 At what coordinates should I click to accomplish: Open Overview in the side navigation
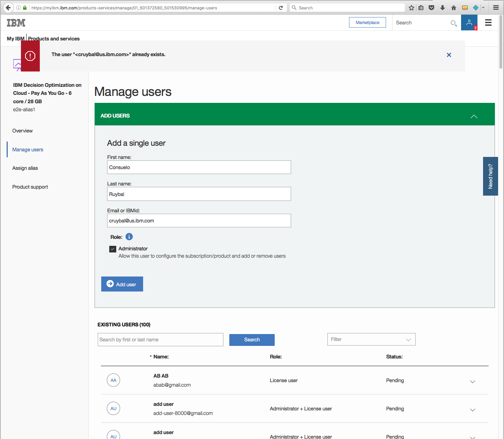pos(22,131)
